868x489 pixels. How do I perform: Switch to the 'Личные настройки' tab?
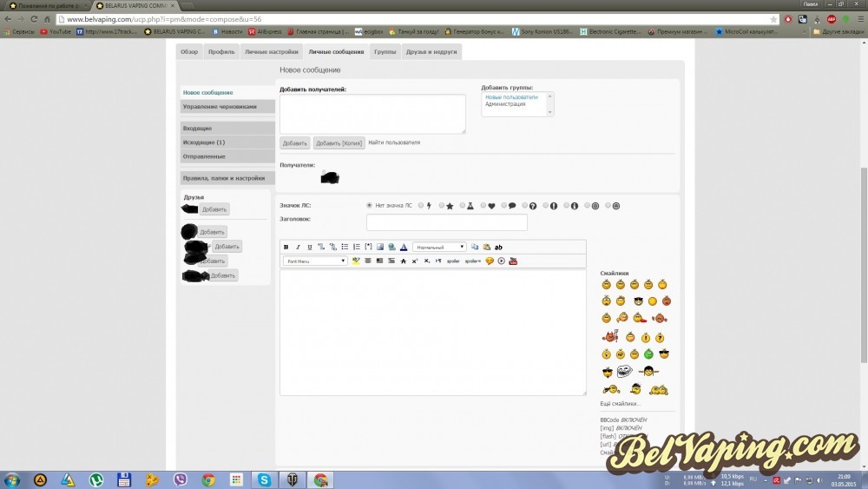tap(271, 51)
